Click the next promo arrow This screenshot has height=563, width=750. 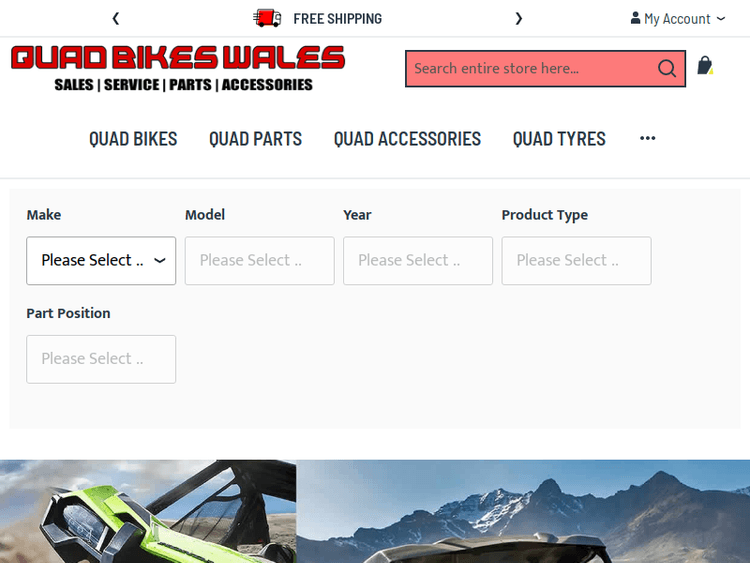point(518,19)
